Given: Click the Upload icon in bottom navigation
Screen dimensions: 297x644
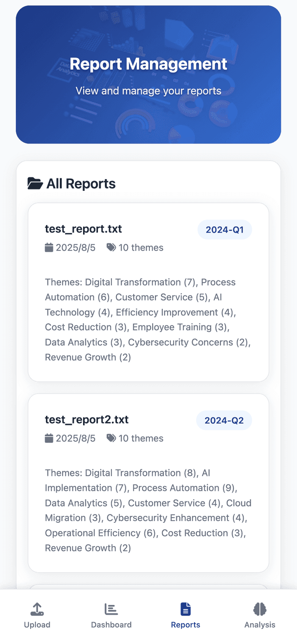Looking at the screenshot, I should pyautogui.click(x=37, y=609).
